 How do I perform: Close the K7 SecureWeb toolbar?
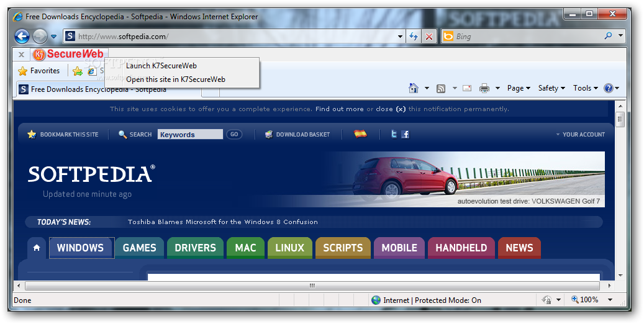[x=21, y=54]
